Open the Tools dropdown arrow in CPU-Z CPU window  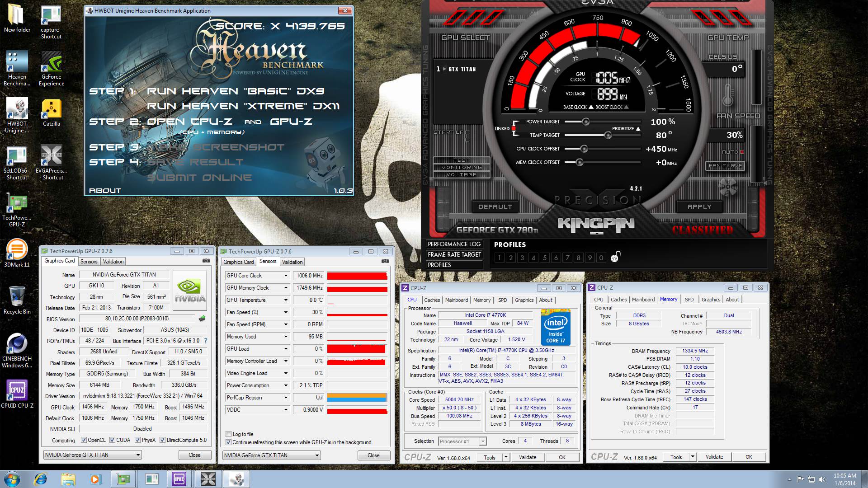pyautogui.click(x=506, y=457)
